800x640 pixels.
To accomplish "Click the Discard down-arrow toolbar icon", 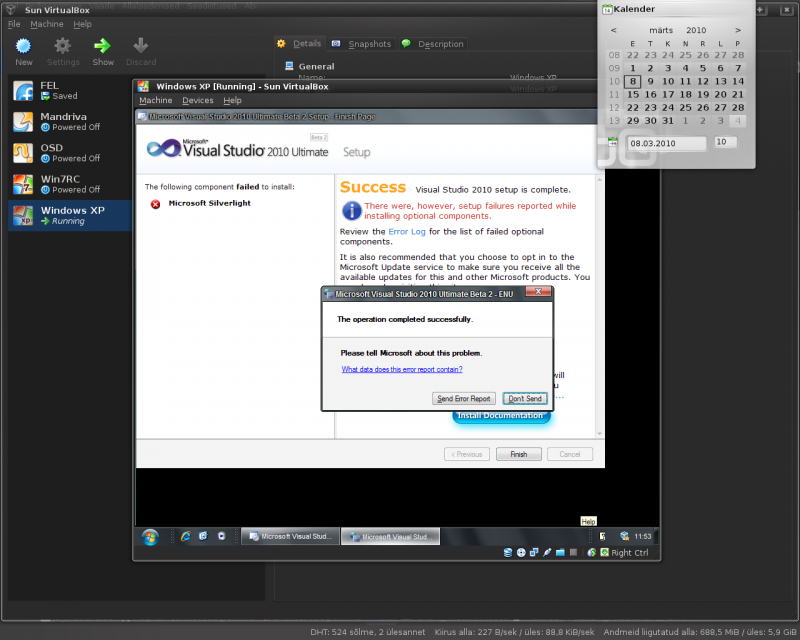I will click(141, 46).
